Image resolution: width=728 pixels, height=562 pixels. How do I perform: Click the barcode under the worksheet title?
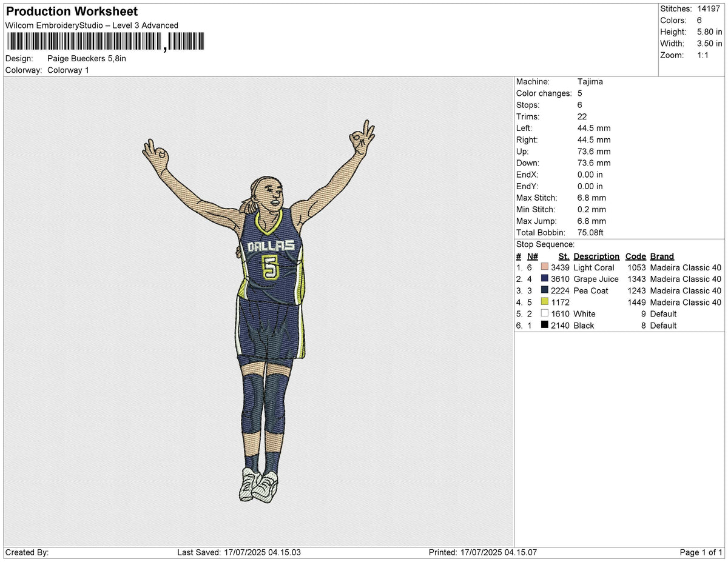click(x=106, y=41)
